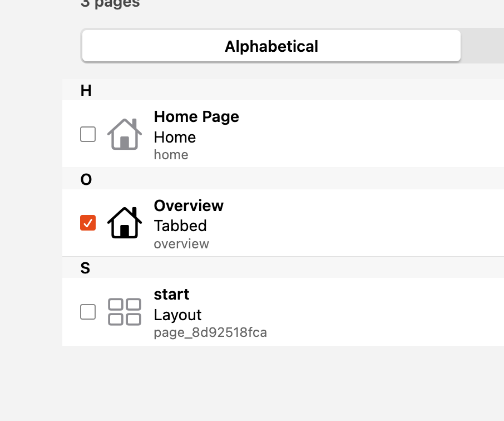Click the gray house icon for Home Page
Viewport: 504px width, 421px height.
tap(124, 134)
